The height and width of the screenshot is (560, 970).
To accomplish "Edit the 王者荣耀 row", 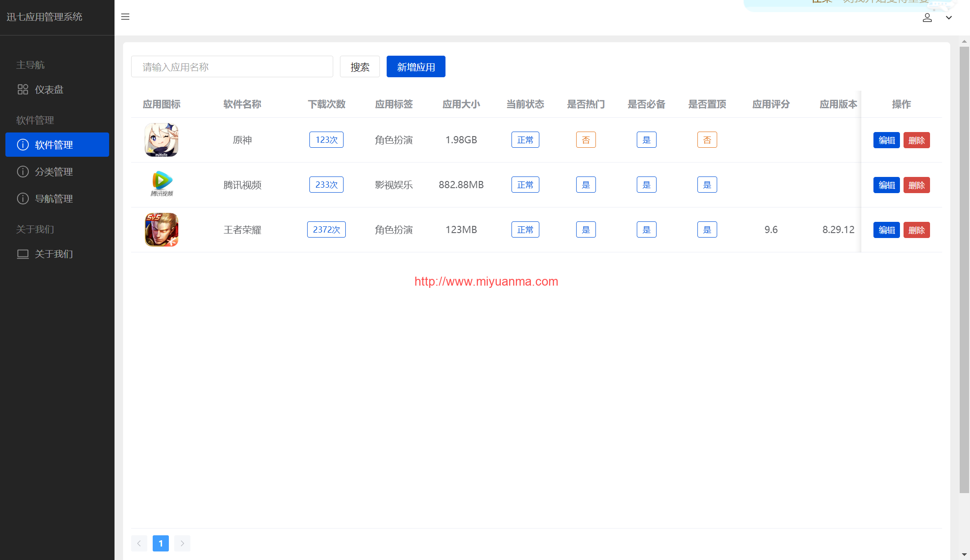I will coord(886,230).
